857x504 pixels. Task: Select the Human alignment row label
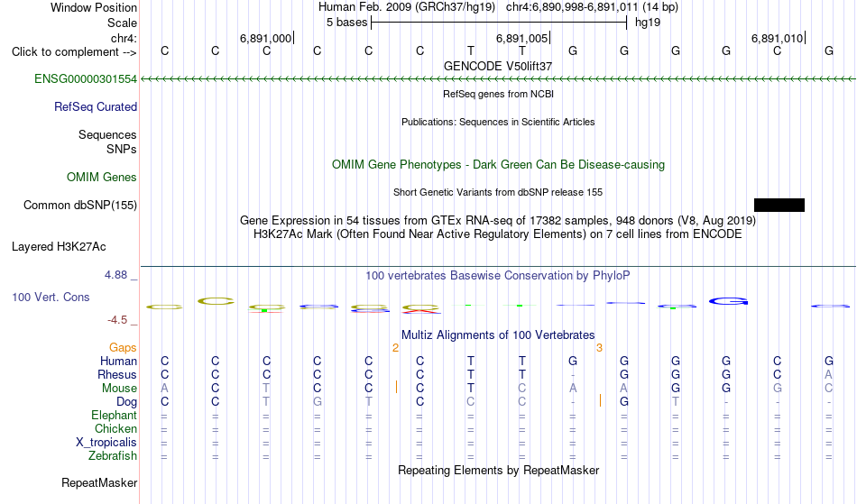click(118, 361)
